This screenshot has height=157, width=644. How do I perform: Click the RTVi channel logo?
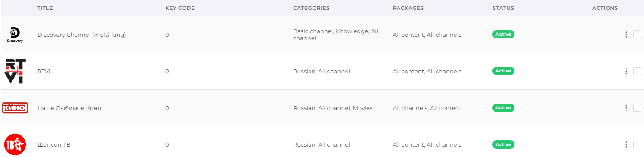pos(15,71)
